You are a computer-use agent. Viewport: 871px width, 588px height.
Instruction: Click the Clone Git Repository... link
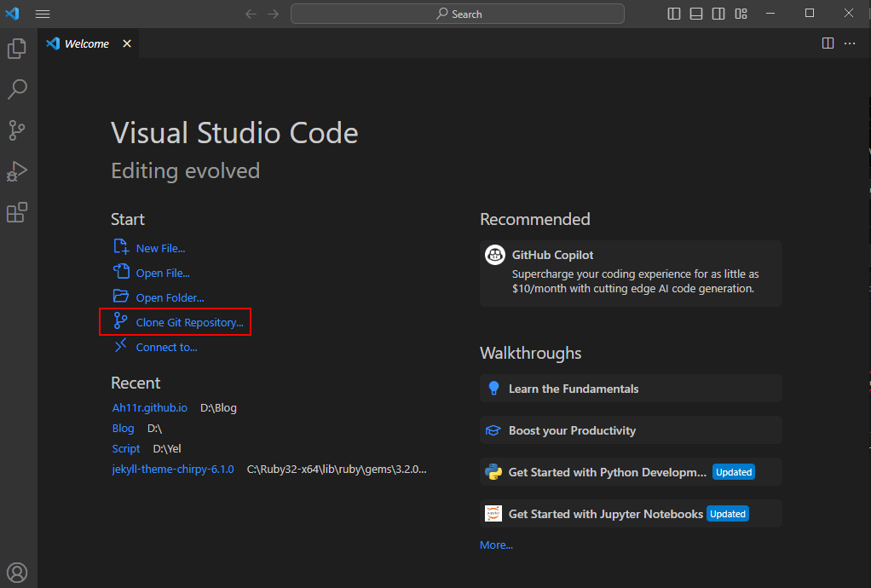189,323
